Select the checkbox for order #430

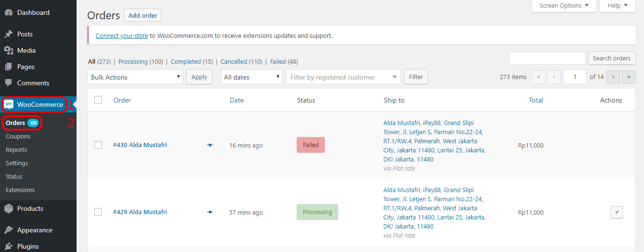click(98, 145)
